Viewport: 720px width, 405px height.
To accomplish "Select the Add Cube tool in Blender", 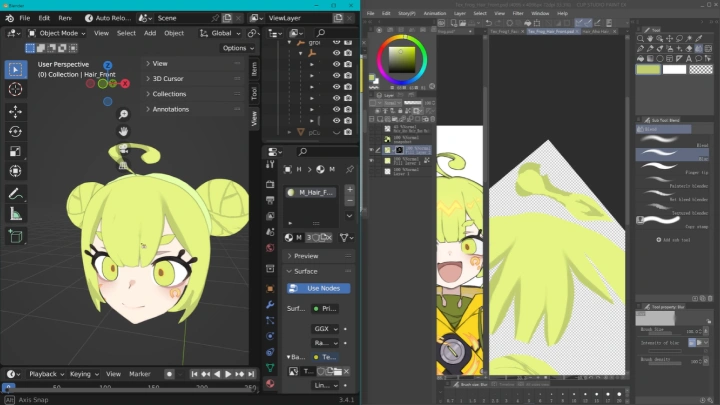I will coord(15,236).
